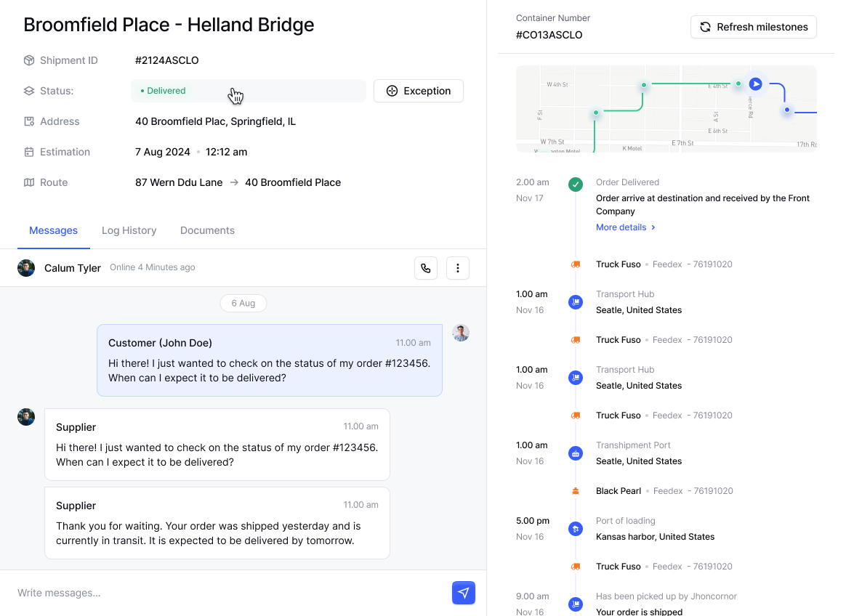
Task: Click the 6 Aug date chip
Action: (x=243, y=303)
